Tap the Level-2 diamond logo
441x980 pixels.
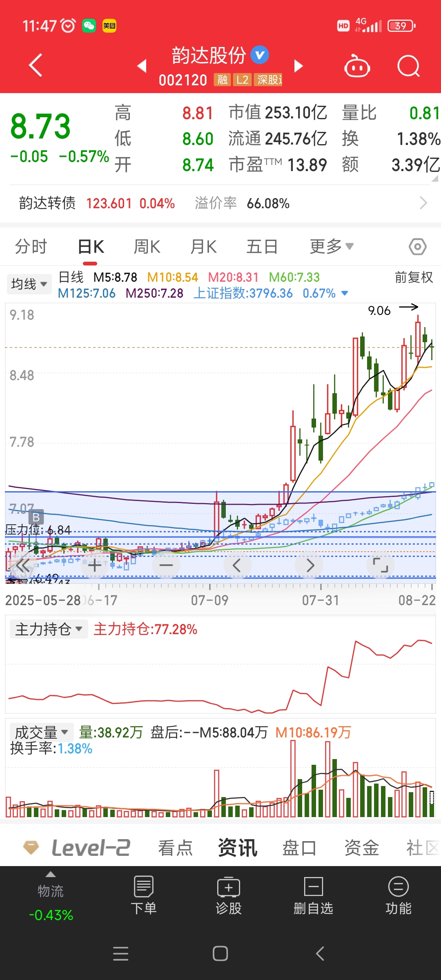coord(31,847)
